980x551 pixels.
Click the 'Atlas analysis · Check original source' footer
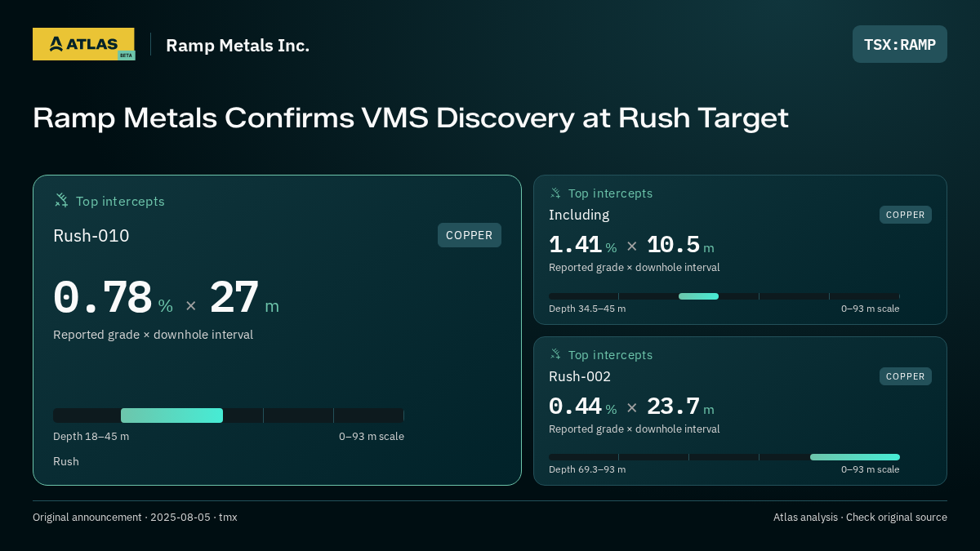860,518
